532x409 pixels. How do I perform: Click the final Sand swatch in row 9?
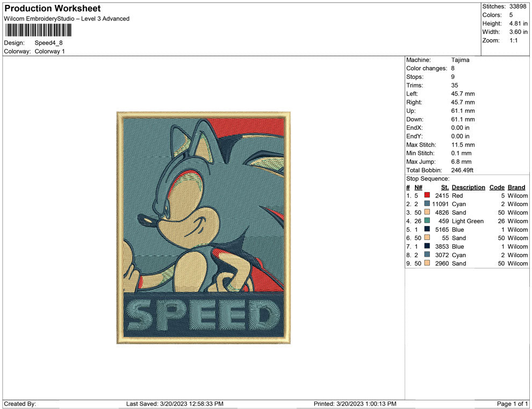pos(427,264)
